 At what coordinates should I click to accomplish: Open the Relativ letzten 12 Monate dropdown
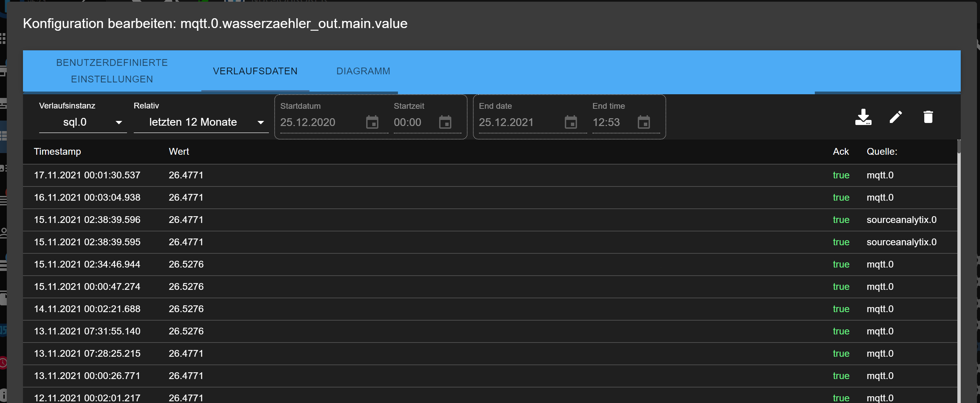coord(201,122)
